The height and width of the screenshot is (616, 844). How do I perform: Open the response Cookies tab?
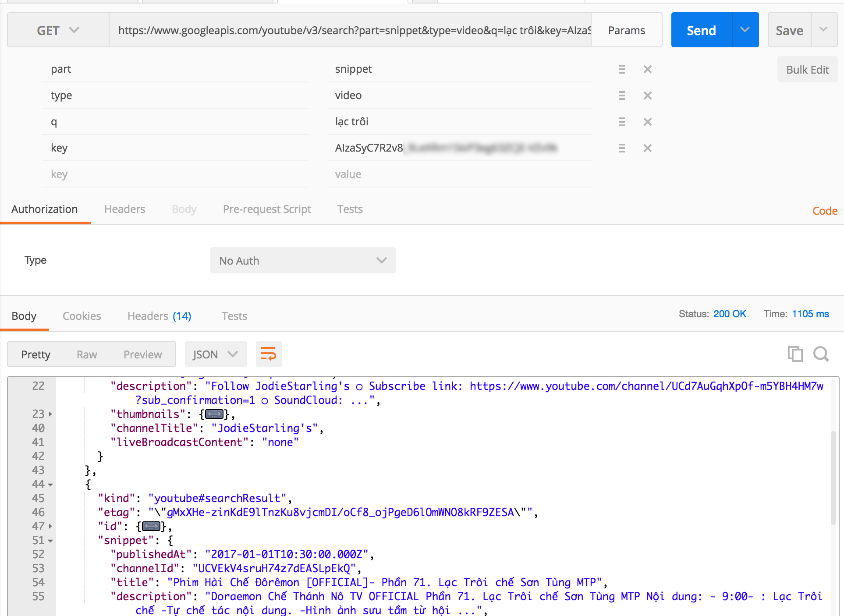click(82, 316)
